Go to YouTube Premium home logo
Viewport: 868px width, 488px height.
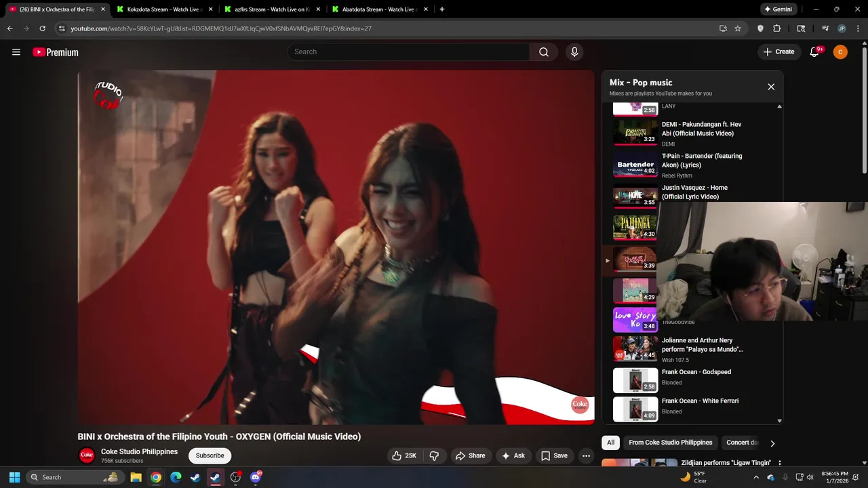pos(56,52)
